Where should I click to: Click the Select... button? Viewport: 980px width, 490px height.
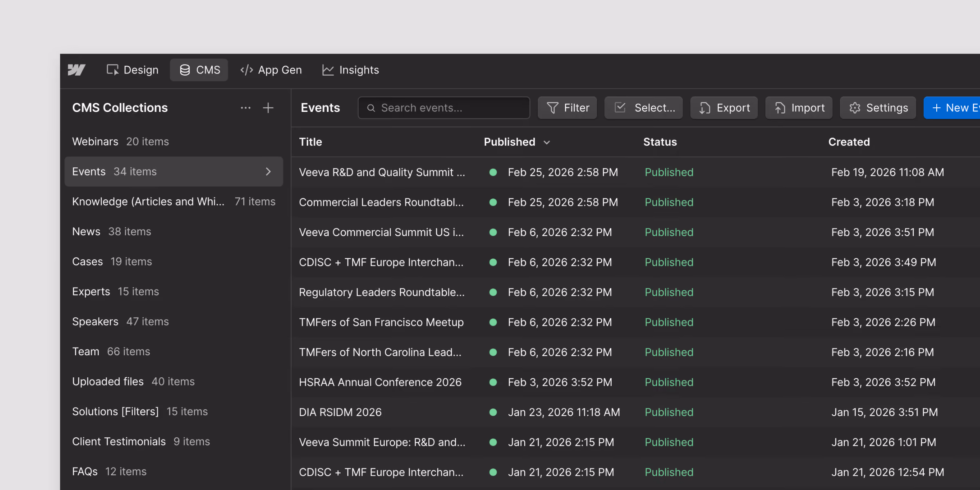[644, 108]
